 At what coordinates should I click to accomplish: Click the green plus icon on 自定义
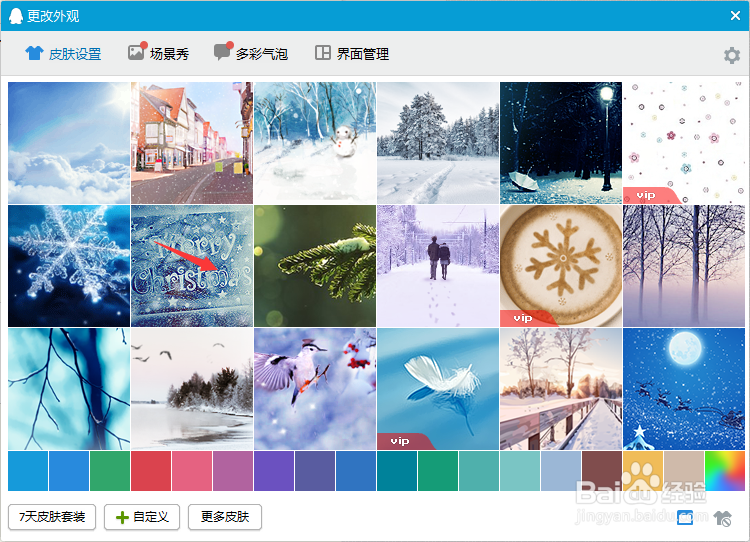[122, 517]
